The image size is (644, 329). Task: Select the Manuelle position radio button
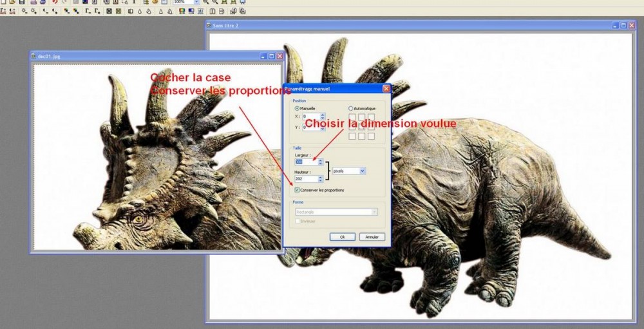click(x=298, y=109)
